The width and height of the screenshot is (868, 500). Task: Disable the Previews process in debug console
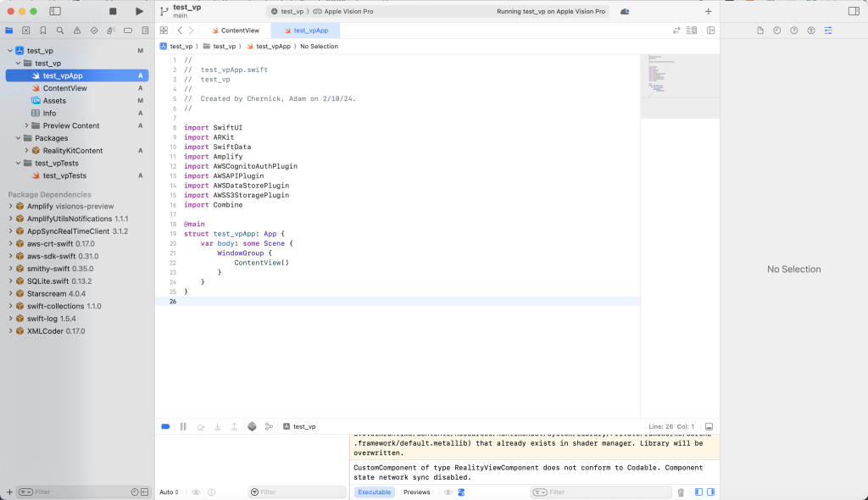[417, 492]
